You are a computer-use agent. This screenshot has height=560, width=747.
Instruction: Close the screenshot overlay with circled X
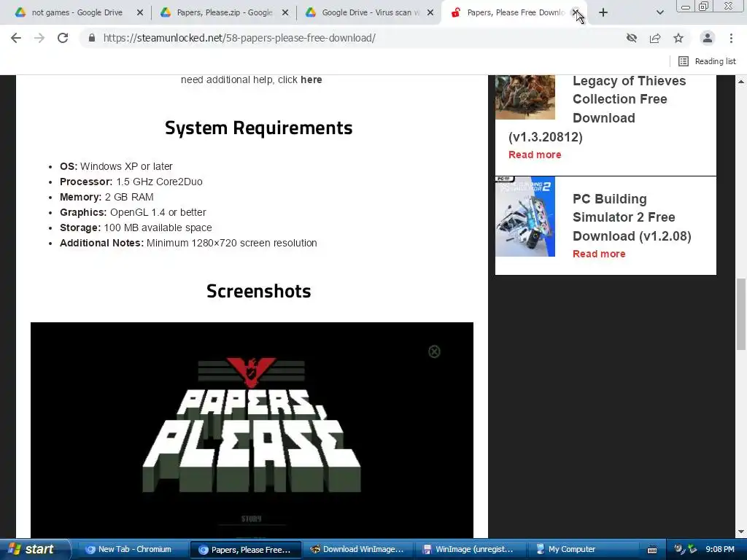tap(434, 352)
